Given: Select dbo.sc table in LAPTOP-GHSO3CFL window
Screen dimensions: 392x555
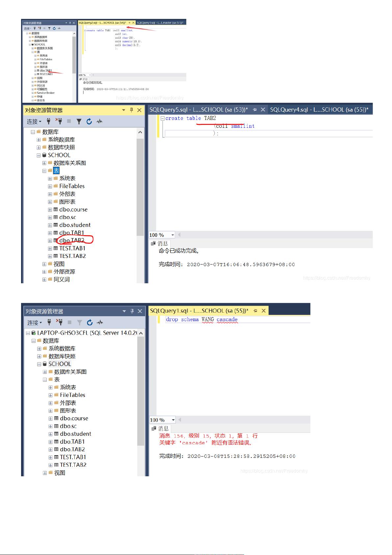Looking at the screenshot, I should (x=68, y=426).
